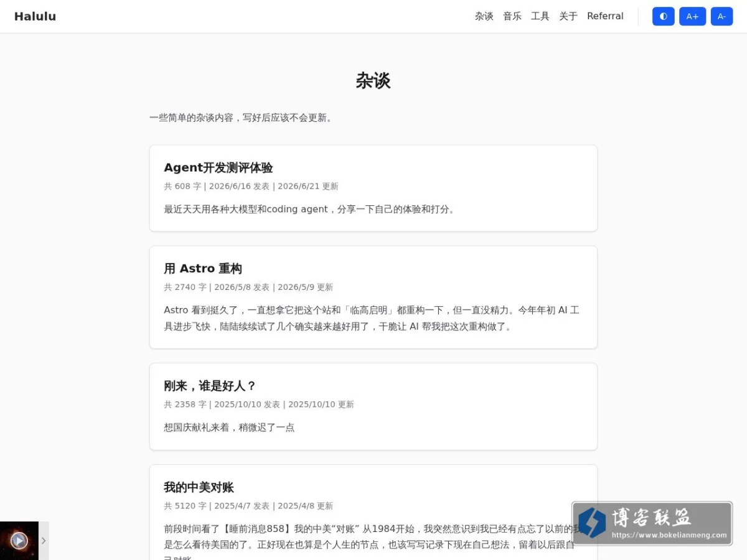Click the 共 5120 字 post metadata line

[x=248, y=506]
